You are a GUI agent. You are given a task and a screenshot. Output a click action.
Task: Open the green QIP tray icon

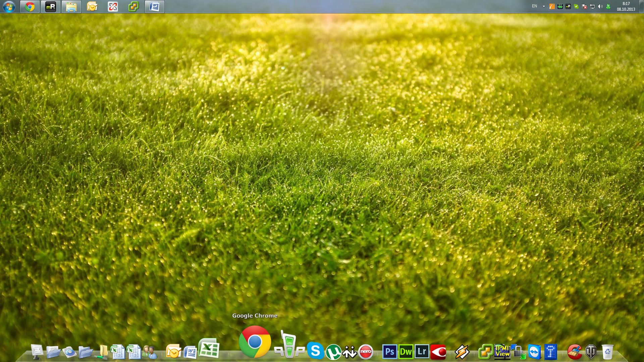pyautogui.click(x=608, y=6)
